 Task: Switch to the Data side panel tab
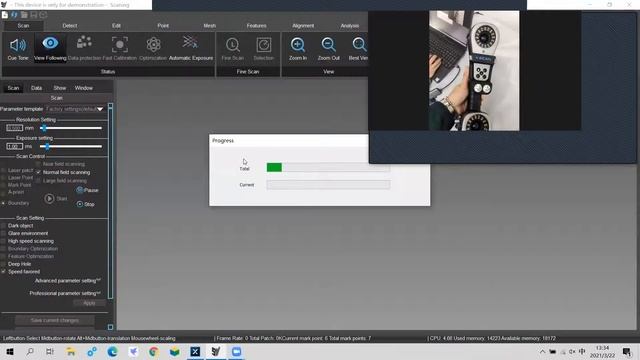[x=36, y=88]
